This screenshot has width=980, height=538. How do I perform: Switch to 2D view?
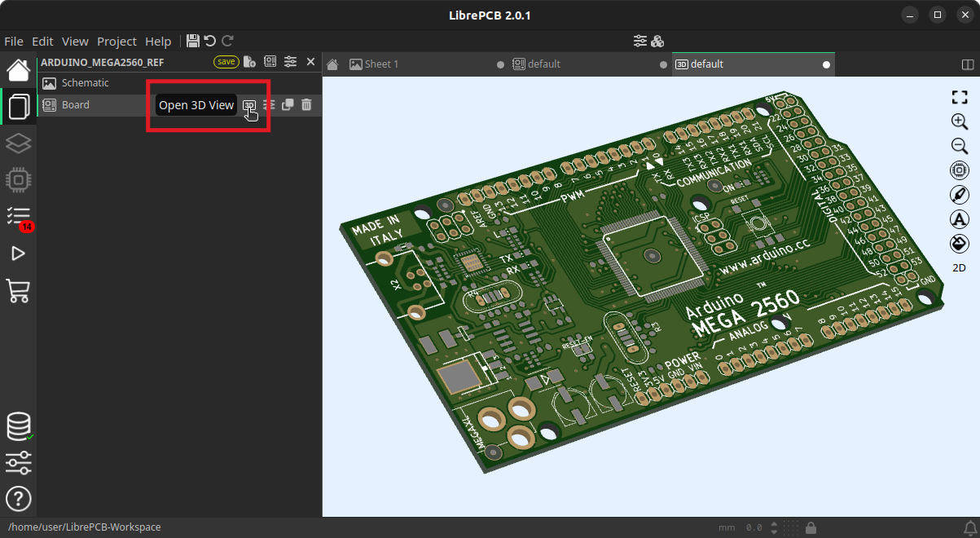coord(960,267)
